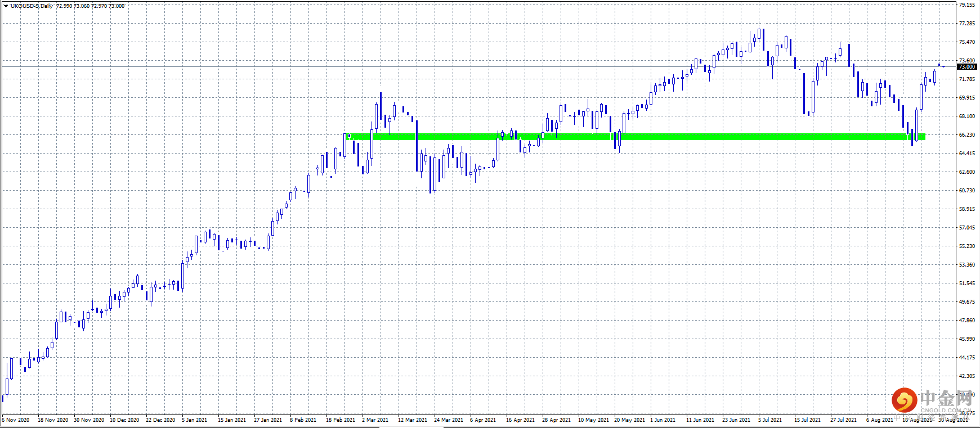Click the OHLC values 72.990 73.060 text
Viewport: 980px width, 428px height.
pyautogui.click(x=73, y=6)
